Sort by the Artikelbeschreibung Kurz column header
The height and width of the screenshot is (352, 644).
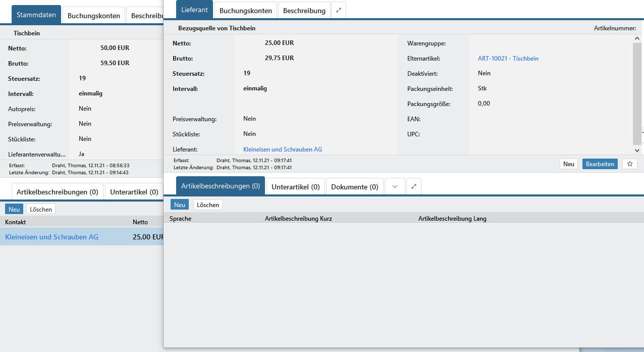(298, 219)
